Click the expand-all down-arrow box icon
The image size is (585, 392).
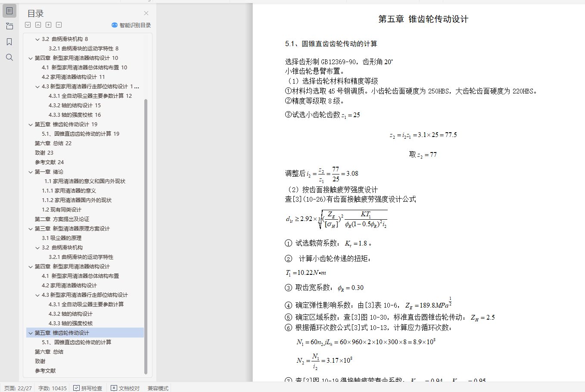point(28,25)
